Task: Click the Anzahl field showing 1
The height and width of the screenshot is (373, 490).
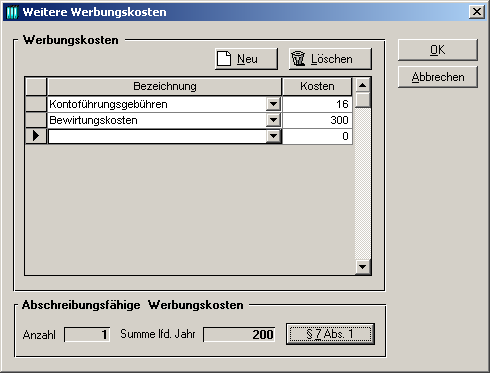Action: (x=87, y=334)
